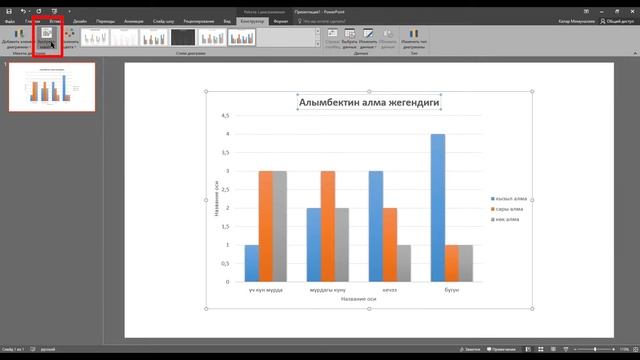This screenshot has height=360, width=640.
Task: Click category label кечээ on axis
Action: [389, 290]
